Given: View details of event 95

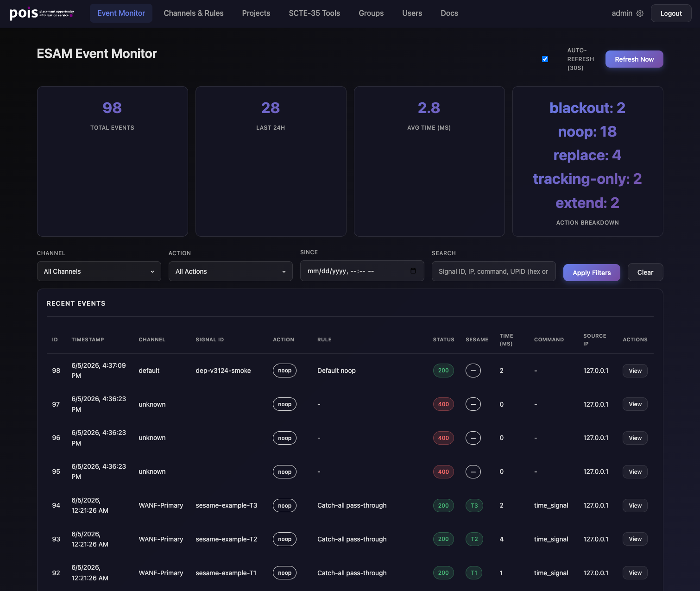Looking at the screenshot, I should click(635, 472).
